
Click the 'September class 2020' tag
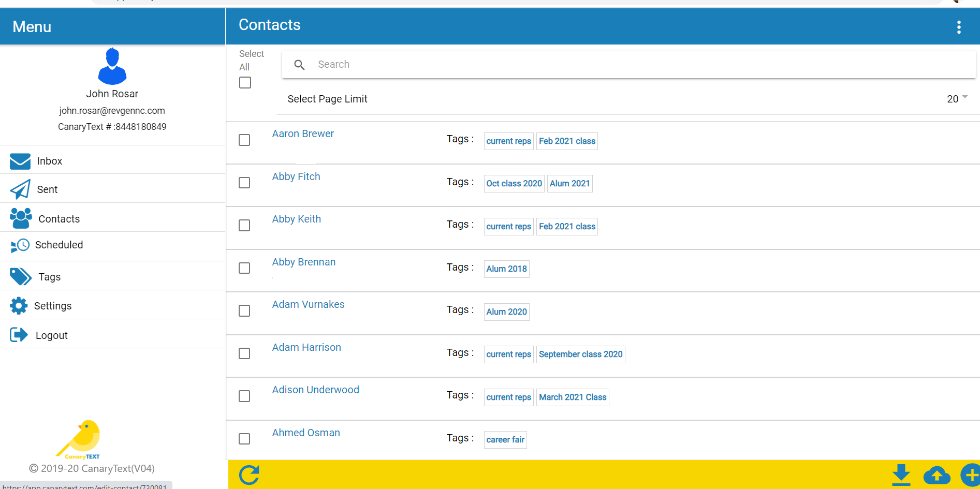(x=580, y=354)
